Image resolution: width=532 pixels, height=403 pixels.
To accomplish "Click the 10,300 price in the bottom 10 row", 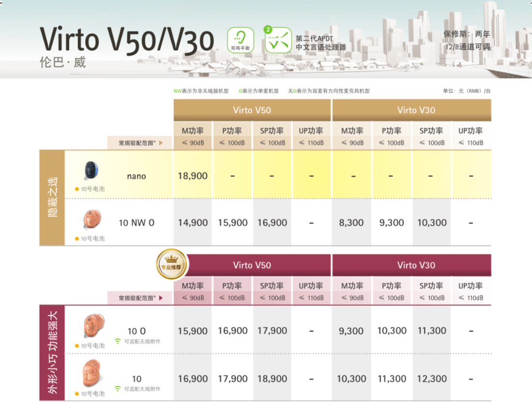I will 351,379.
